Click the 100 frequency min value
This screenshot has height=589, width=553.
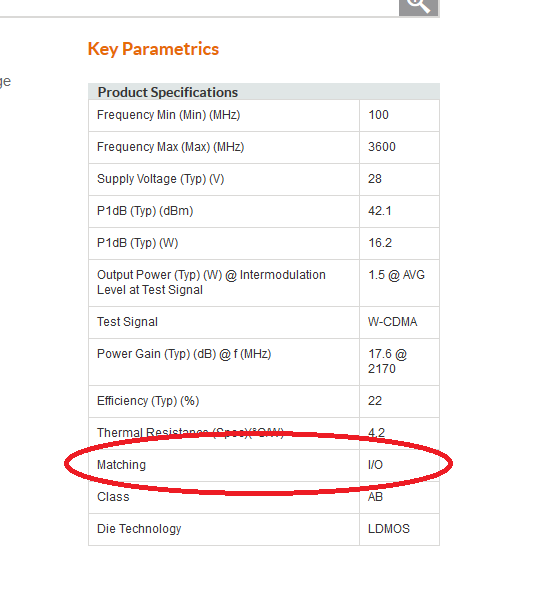(378, 115)
